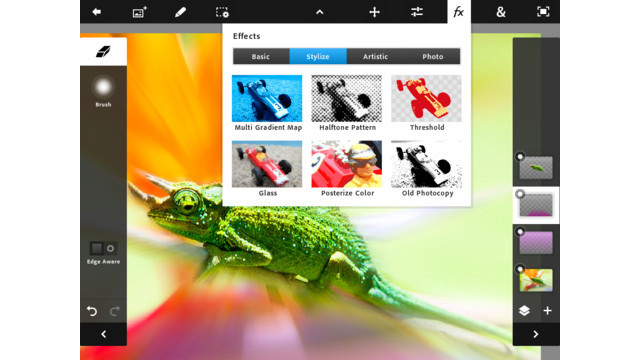Toggle visibility of the selected magenta layer
The width and height of the screenshot is (640, 360).
(x=520, y=194)
